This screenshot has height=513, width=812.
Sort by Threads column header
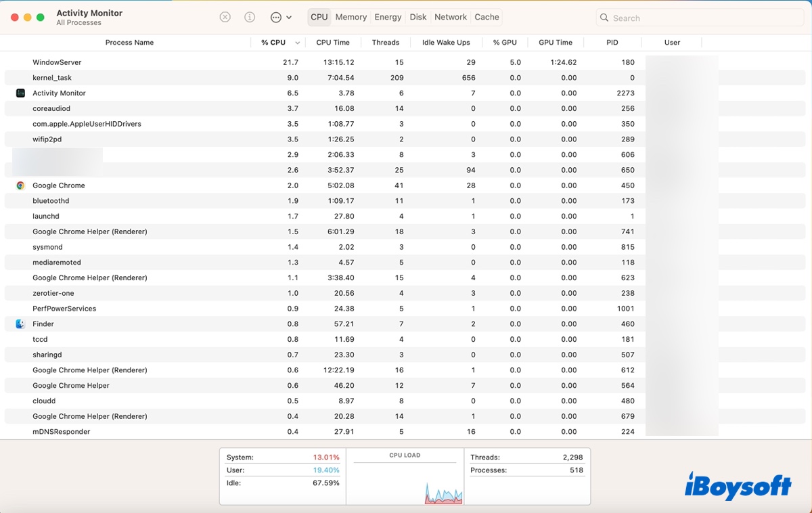[x=385, y=43]
